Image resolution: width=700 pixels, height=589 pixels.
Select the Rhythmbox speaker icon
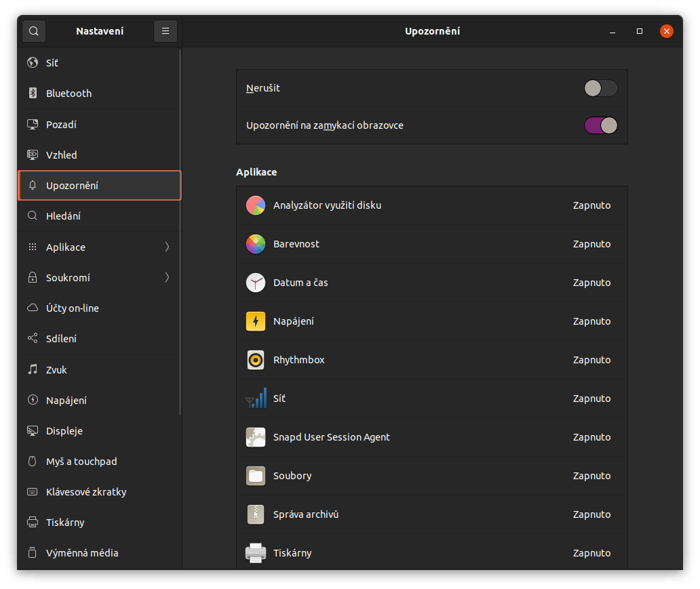(256, 360)
